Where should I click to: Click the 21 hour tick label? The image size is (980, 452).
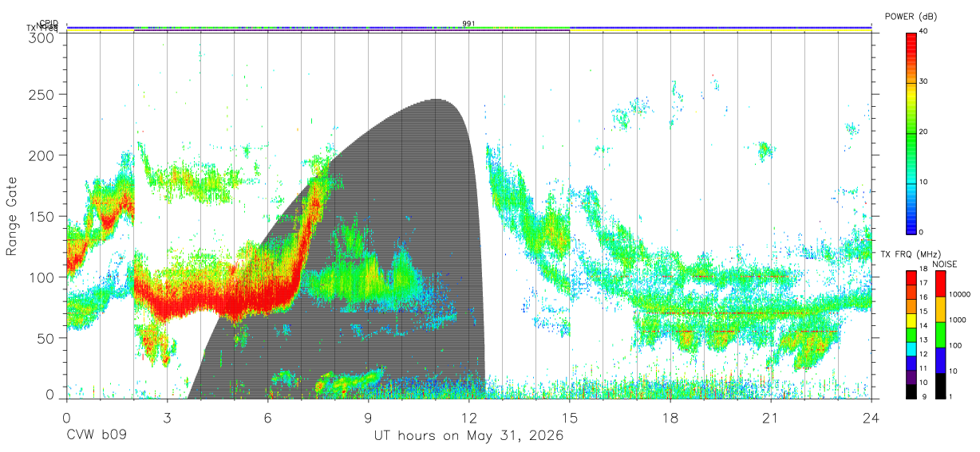coord(771,417)
